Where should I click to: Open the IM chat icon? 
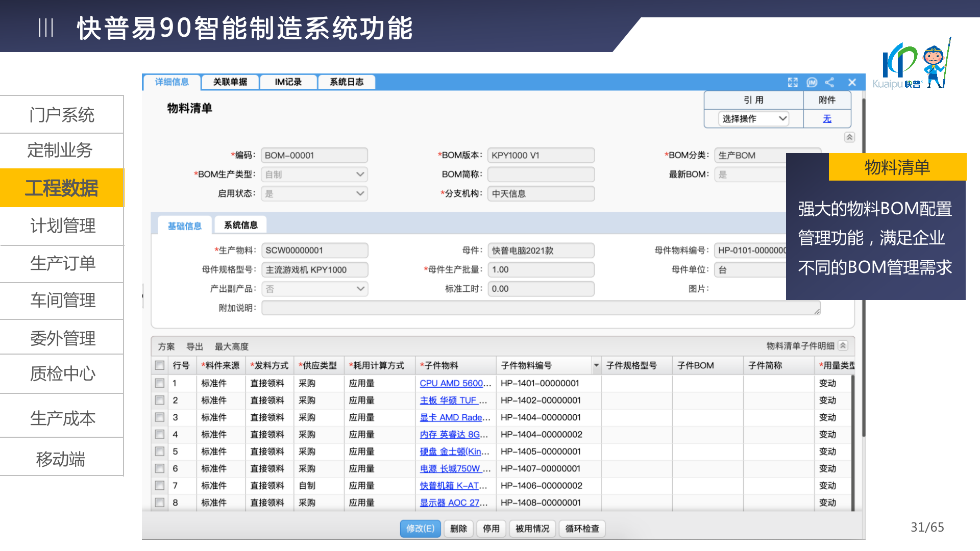click(x=812, y=83)
